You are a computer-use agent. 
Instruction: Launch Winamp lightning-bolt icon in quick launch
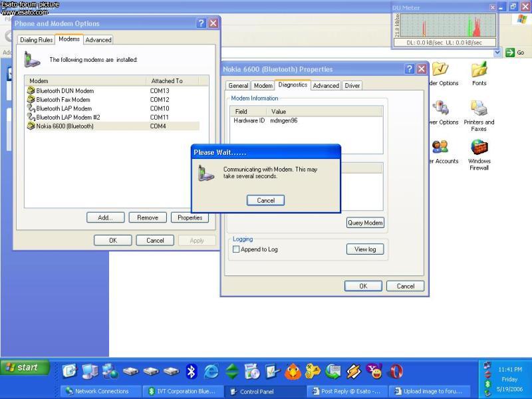click(354, 371)
